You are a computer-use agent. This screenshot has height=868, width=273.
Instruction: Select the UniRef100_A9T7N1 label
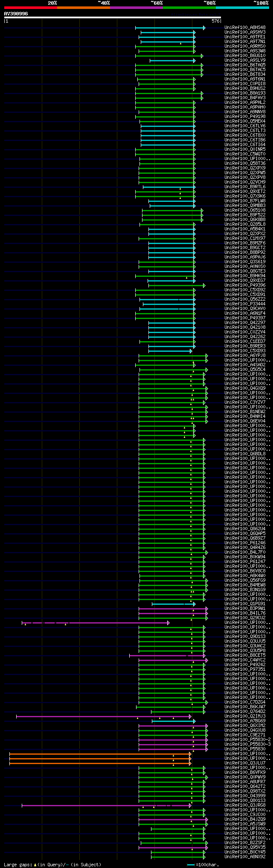[x=245, y=42]
